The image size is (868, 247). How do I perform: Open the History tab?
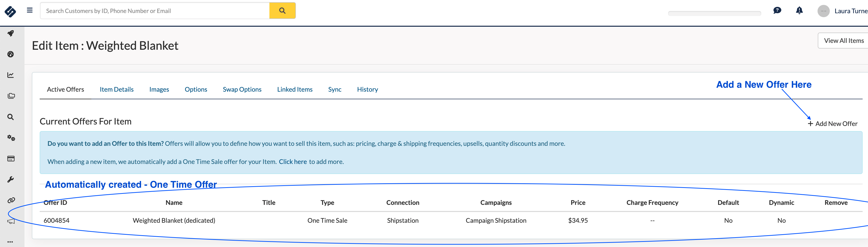coord(367,89)
